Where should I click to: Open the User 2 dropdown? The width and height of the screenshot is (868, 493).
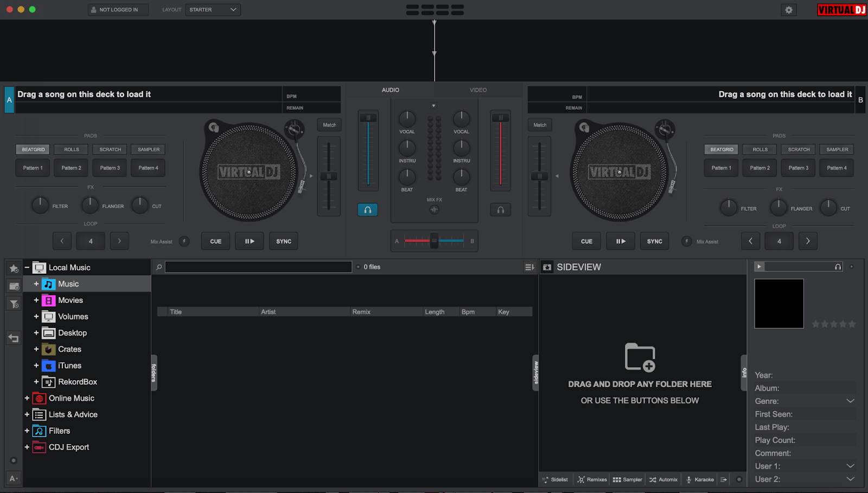pyautogui.click(x=850, y=479)
